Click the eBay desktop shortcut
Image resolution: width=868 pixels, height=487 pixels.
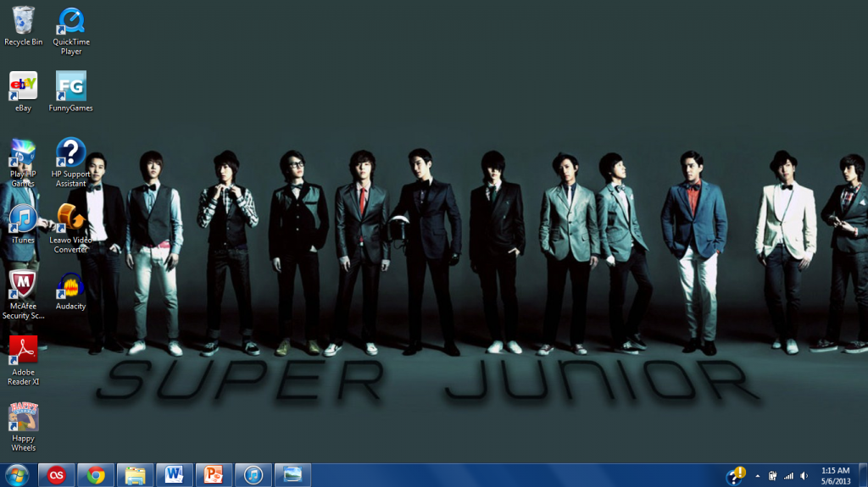23,91
